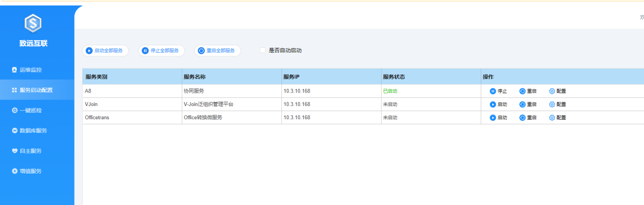The height and width of the screenshot is (205, 644).
Task: Click play icon in Officetrans row
Action: pos(493,118)
